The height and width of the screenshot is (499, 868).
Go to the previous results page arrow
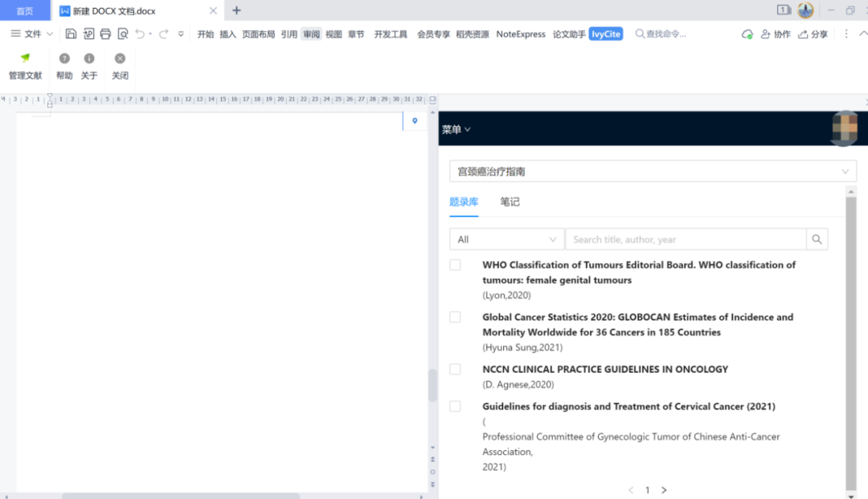(631, 490)
